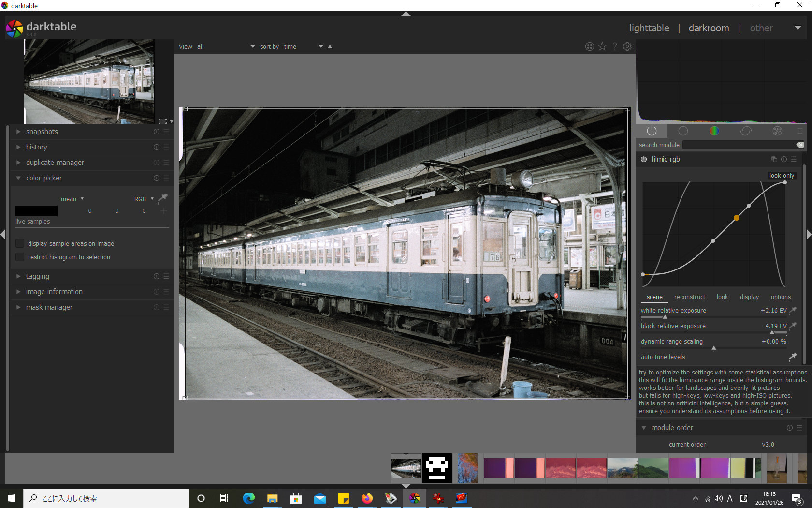Viewport: 812px width, 508px height.
Task: Open Microsoft Edge from taskbar
Action: pyautogui.click(x=249, y=498)
